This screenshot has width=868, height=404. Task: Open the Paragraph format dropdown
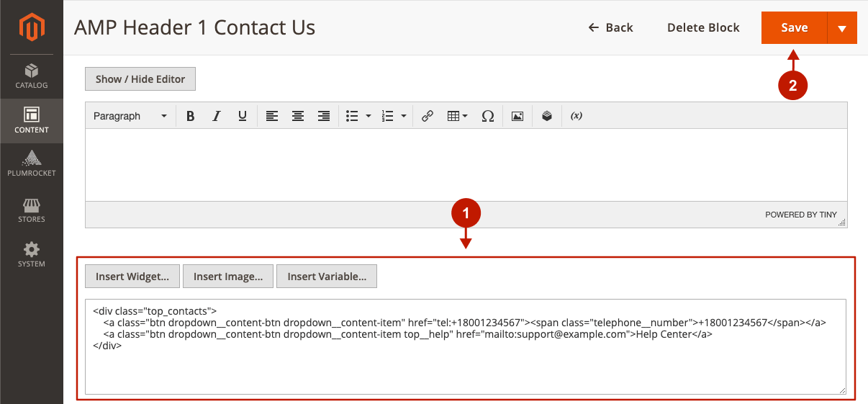(x=130, y=116)
